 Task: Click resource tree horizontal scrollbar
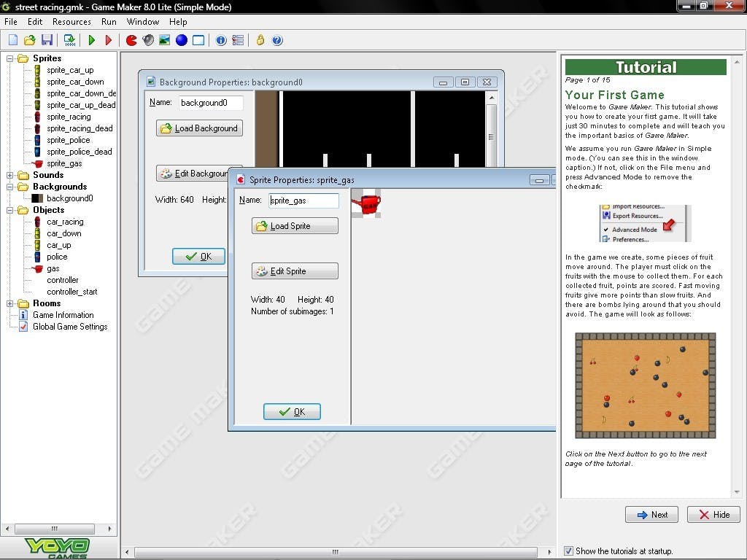(x=55, y=529)
